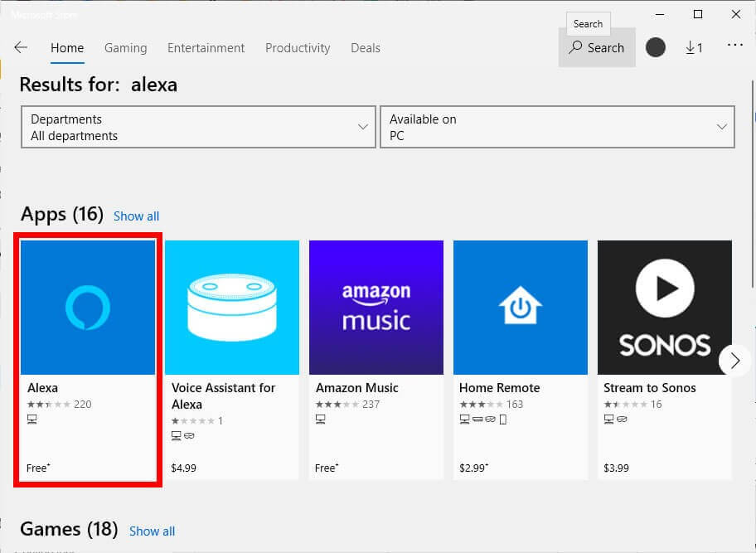Show all Apps results

point(136,216)
